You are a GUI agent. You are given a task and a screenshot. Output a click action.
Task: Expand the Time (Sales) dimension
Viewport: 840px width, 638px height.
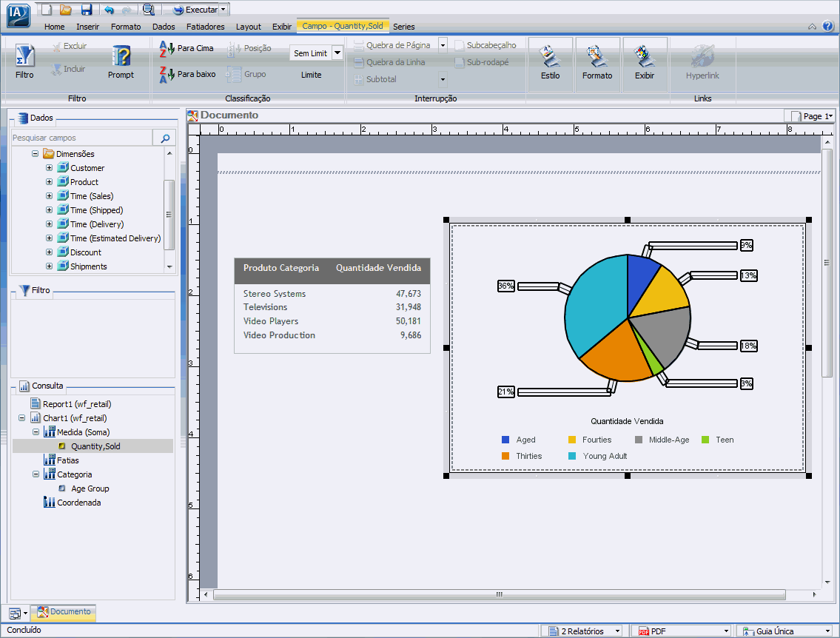(50, 196)
